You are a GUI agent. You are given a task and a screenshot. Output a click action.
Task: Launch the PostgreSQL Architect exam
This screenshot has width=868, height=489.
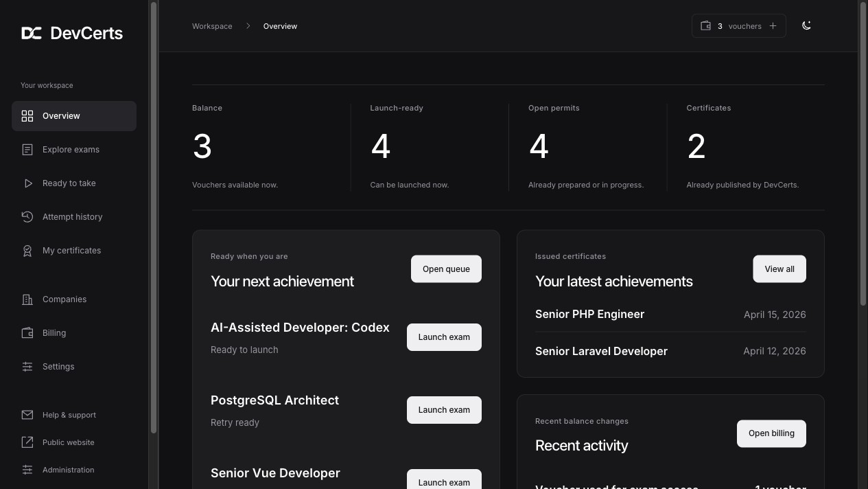(444, 410)
